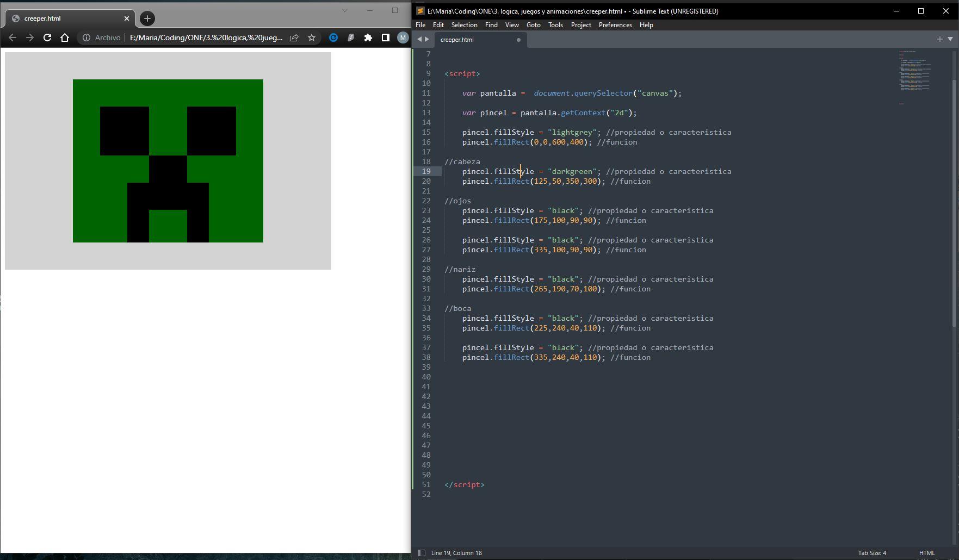Click line number 9 in the gutter

(x=428, y=73)
